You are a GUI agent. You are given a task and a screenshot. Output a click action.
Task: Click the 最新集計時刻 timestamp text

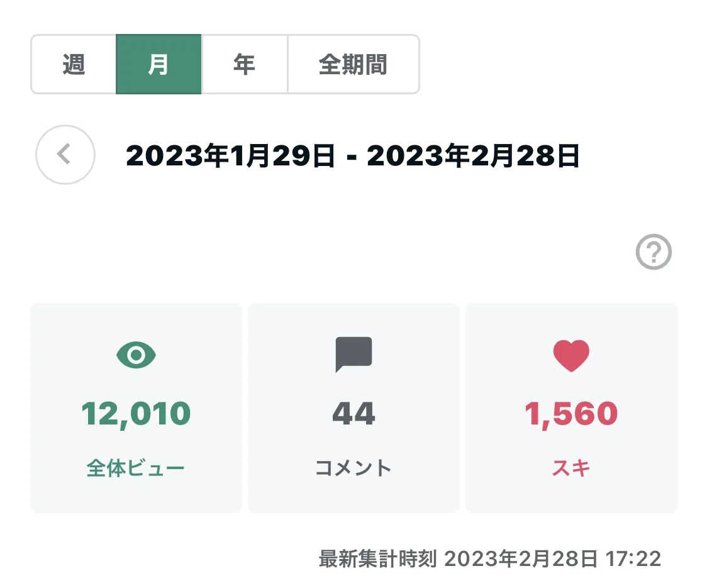[x=490, y=558]
